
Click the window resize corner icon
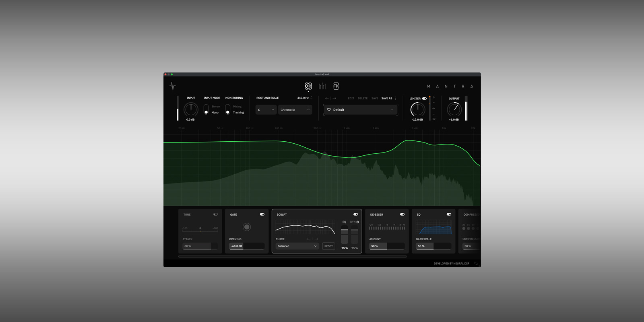point(476,264)
